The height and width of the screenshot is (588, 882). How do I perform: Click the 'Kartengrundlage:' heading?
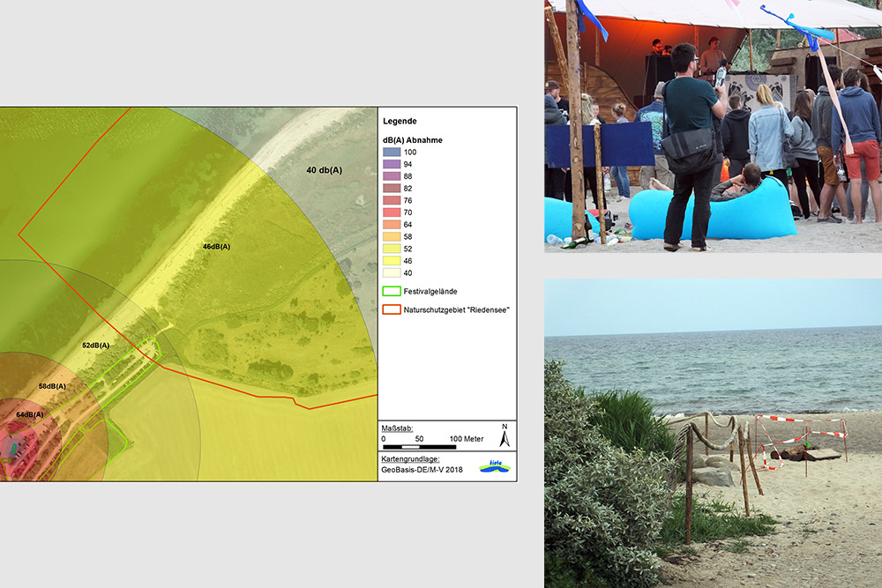(411, 458)
